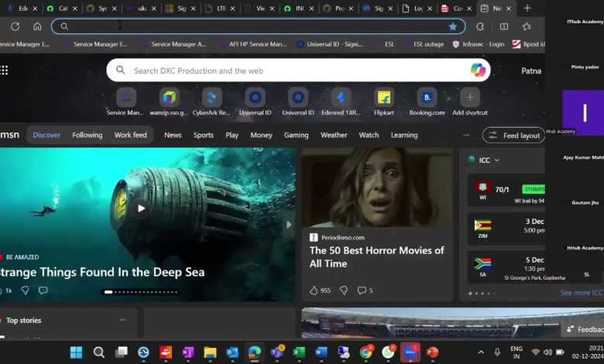Click the browser refresh icon
This screenshot has height=364, width=604.
[15, 26]
